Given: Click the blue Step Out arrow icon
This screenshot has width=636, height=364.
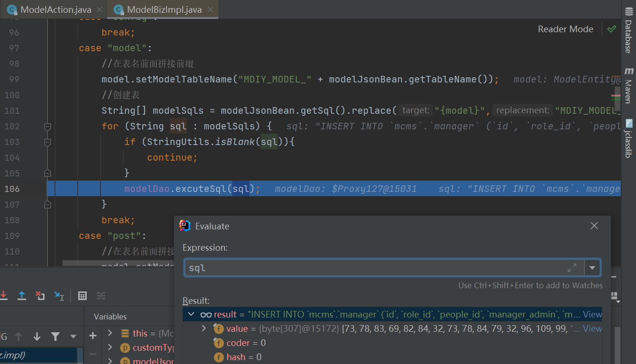Looking at the screenshot, I should pos(22,296).
